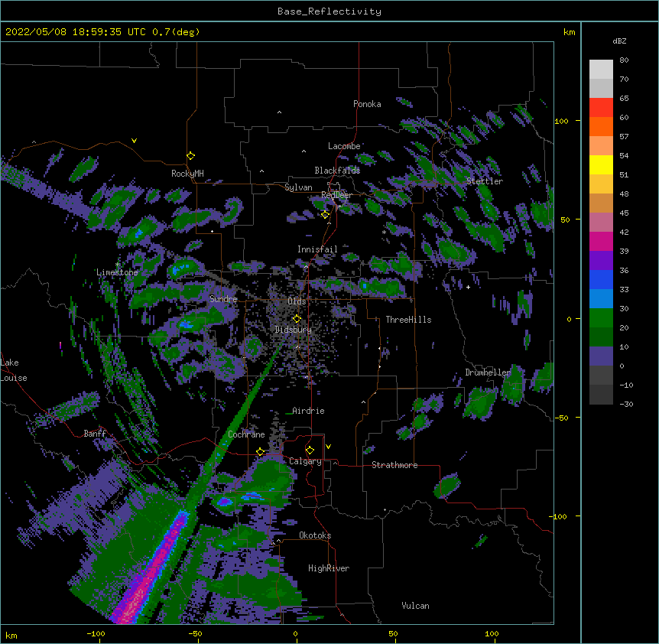Click the white plus marker north of Drumheller
The image size is (659, 644).
pyautogui.click(x=468, y=287)
